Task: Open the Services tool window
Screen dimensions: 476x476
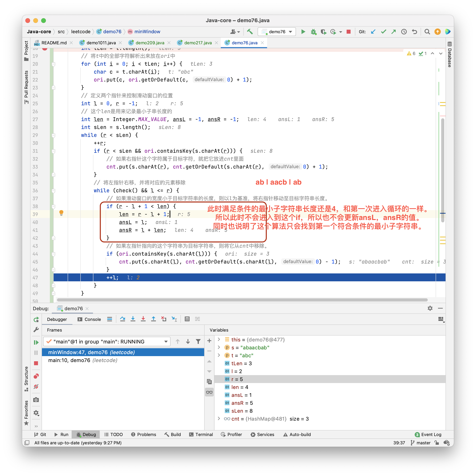Action: tap(262, 434)
